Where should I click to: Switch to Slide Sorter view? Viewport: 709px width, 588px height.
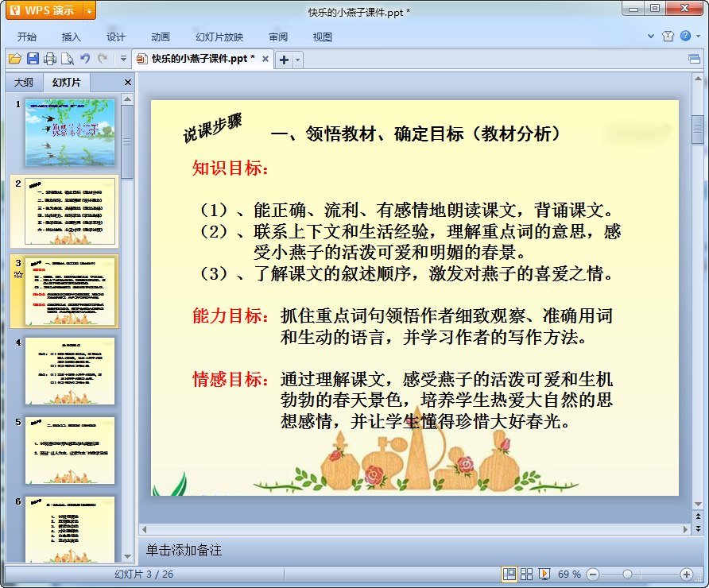(x=526, y=574)
